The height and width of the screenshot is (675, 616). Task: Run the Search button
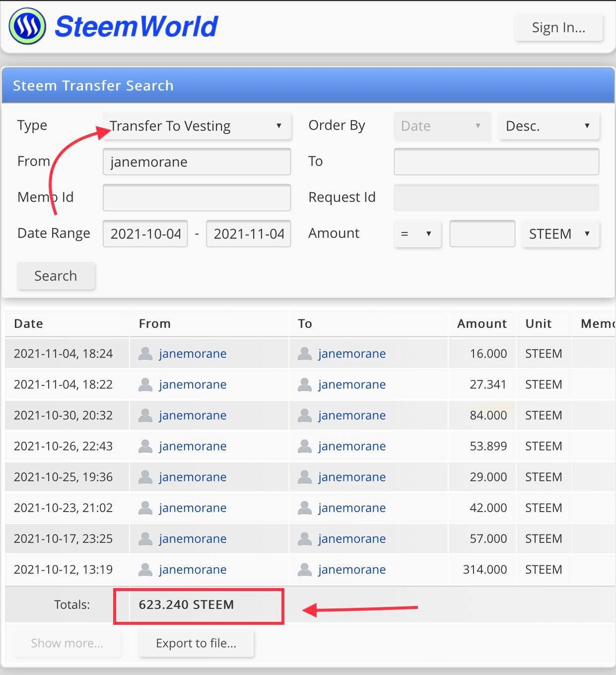coord(56,276)
